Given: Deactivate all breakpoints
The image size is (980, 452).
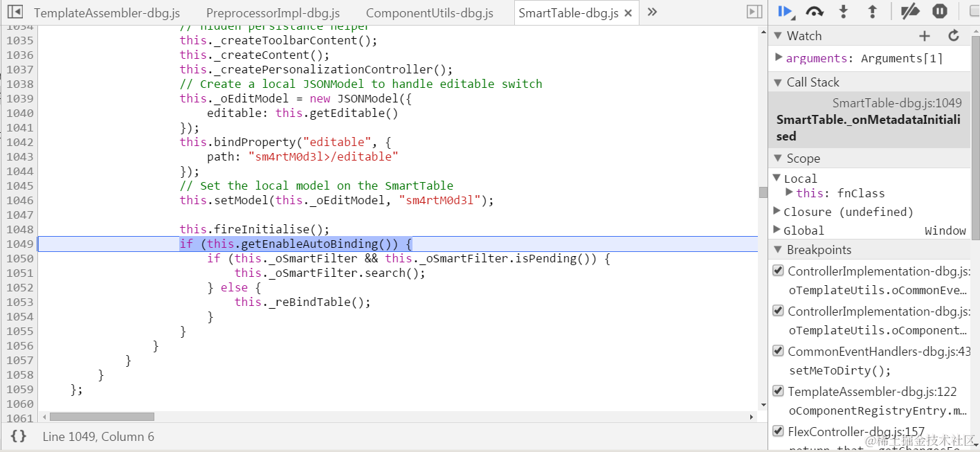Looking at the screenshot, I should tap(909, 11).
